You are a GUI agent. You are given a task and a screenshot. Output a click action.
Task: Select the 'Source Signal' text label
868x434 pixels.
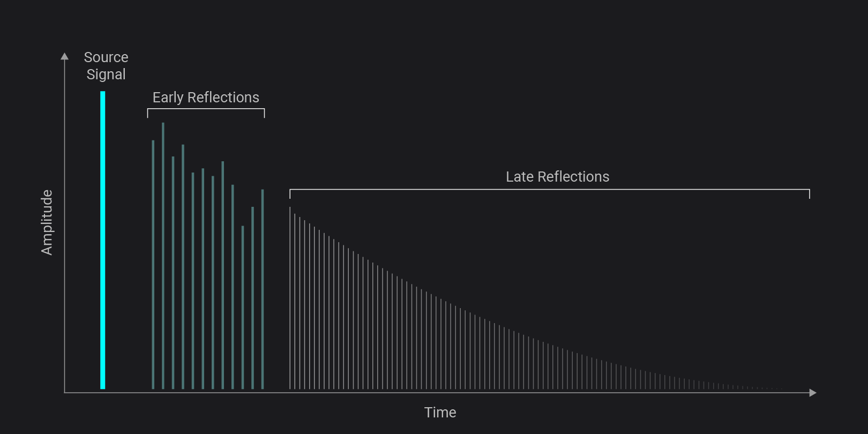pos(106,66)
